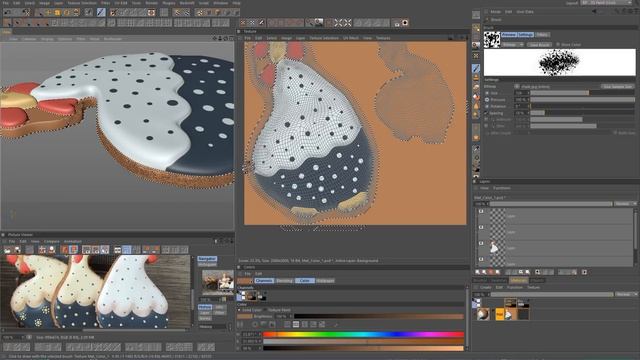Viewport: 640px width, 360px height.
Task: Click the red dotted selection icon in top toolbar
Action: pyautogui.click(x=151, y=12)
